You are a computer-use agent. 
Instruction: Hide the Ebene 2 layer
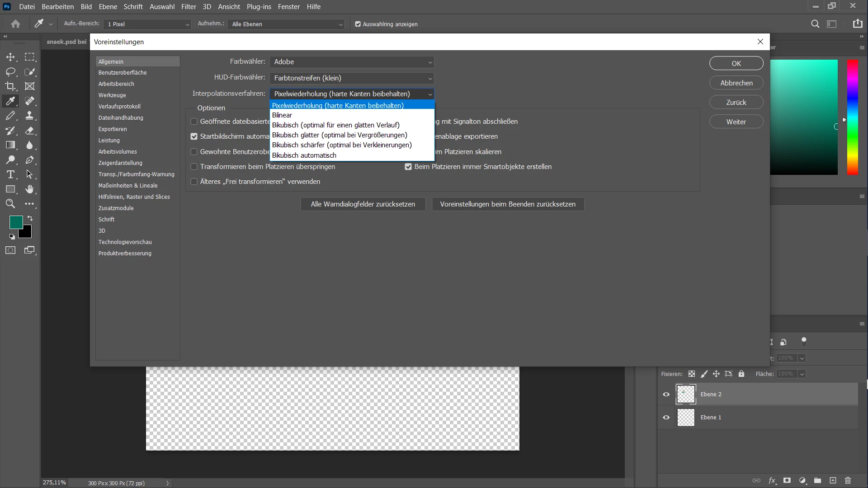[666, 394]
